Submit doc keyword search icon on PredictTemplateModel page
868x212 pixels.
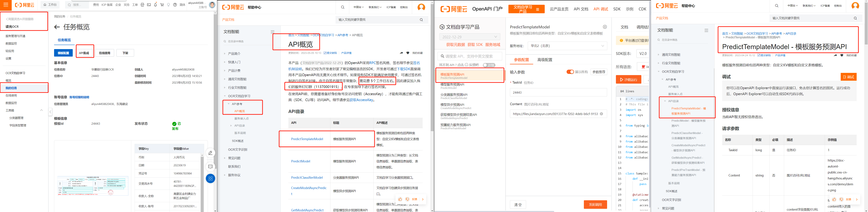click(855, 18)
